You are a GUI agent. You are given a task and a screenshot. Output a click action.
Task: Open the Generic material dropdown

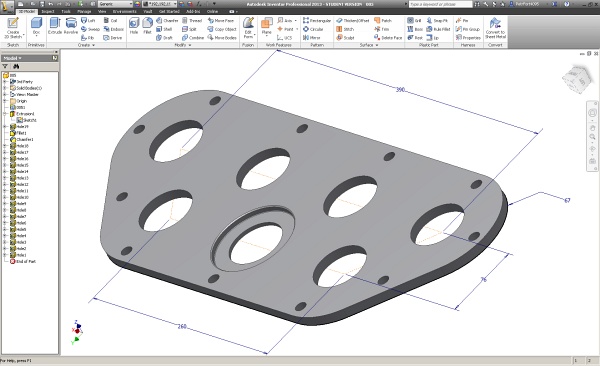(115, 4)
